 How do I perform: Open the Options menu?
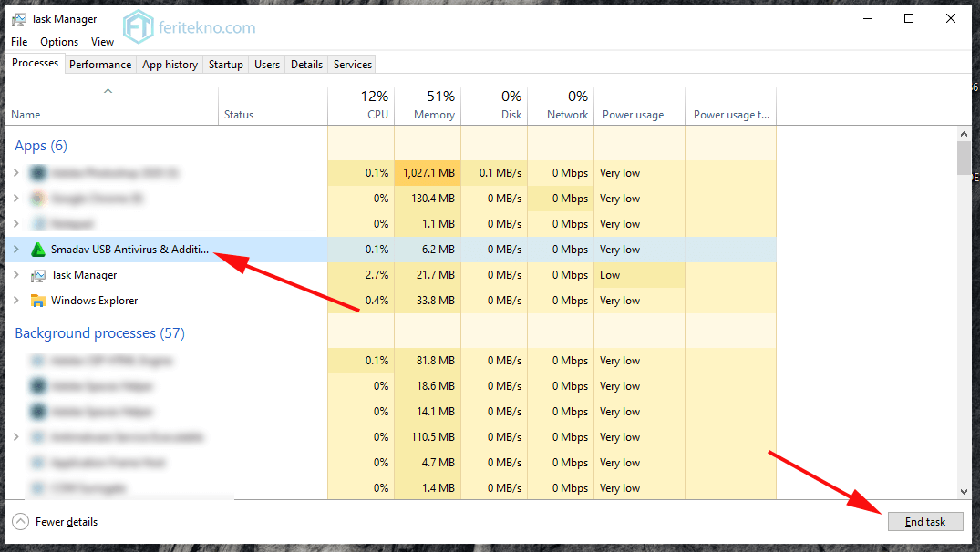59,42
